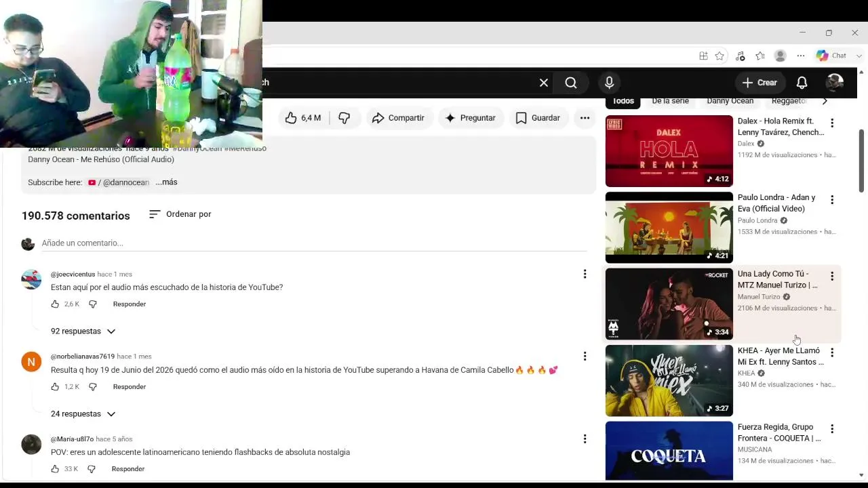868x488 pixels.
Task: Click the Crear button
Action: tap(759, 83)
